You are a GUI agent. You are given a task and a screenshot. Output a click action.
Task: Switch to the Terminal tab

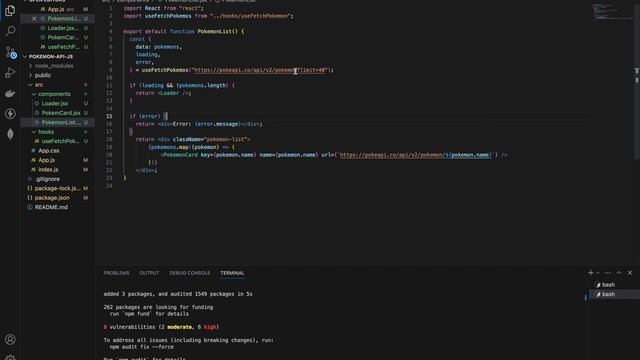click(x=232, y=273)
